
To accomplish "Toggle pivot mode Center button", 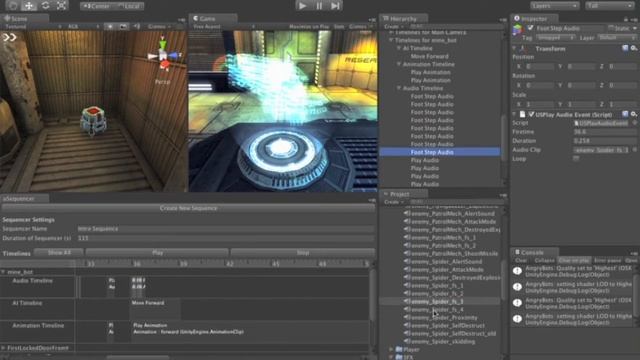I will point(96,6).
